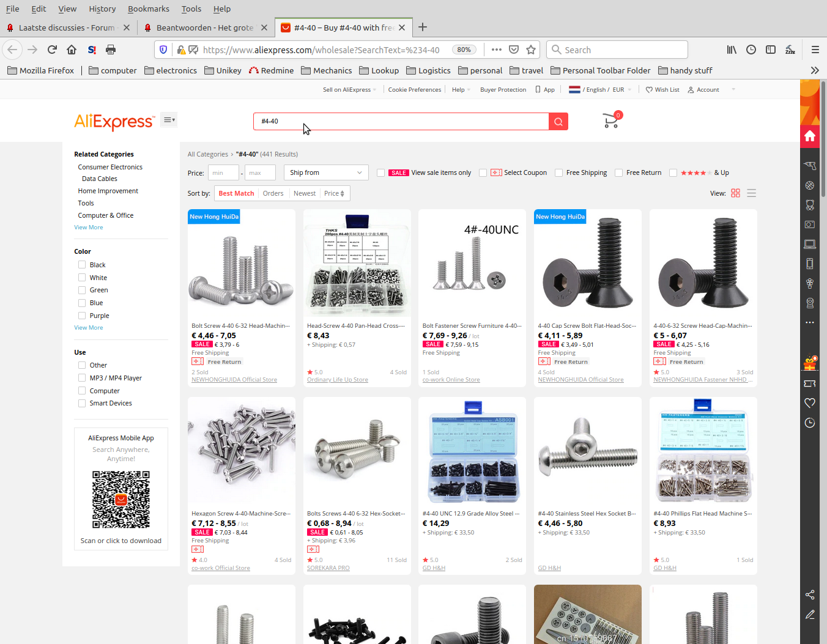Expand Sell on AliExpress dropdown

point(349,90)
